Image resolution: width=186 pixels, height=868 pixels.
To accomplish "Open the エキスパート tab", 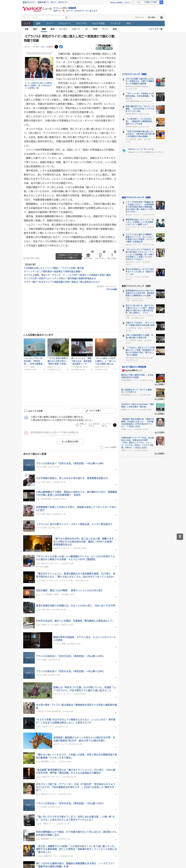I will coord(64,24).
